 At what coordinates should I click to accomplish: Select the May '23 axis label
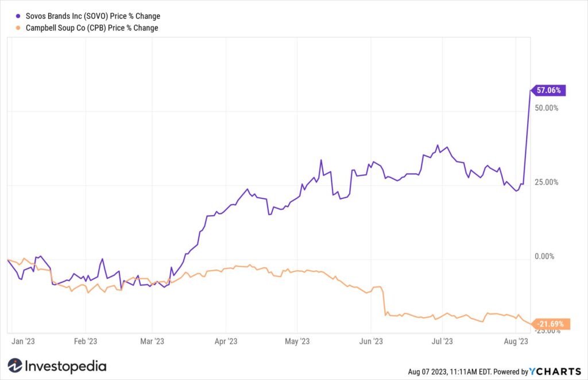point(297,341)
